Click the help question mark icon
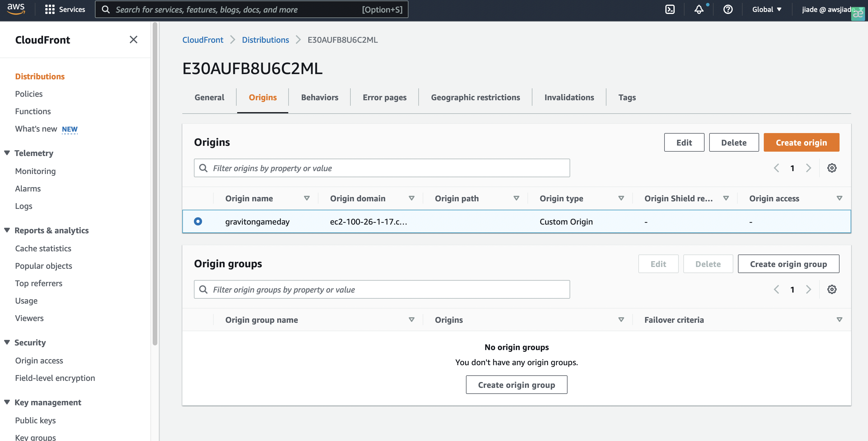This screenshot has width=868, height=441. click(x=728, y=9)
